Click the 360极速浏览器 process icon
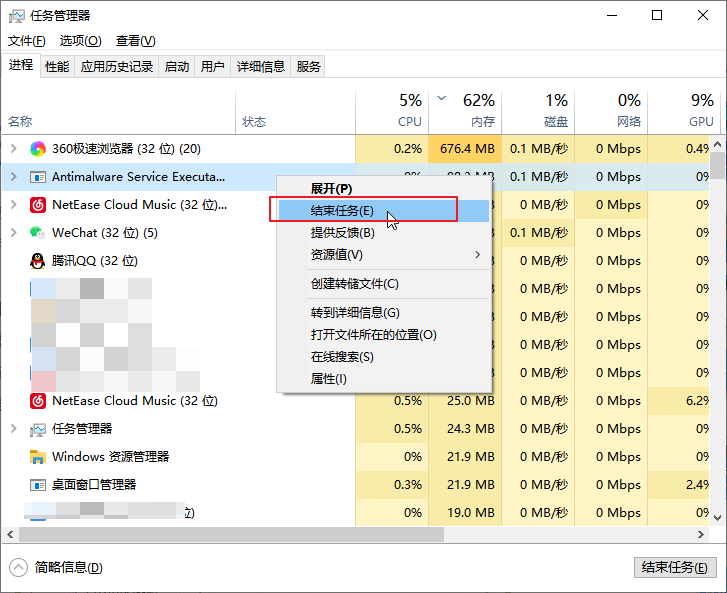 [x=38, y=149]
